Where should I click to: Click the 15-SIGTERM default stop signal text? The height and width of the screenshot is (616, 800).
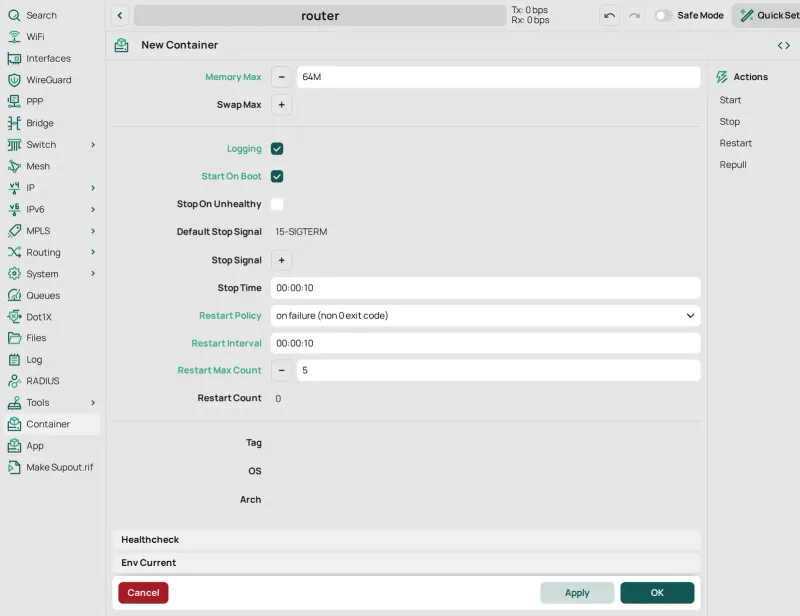coord(301,232)
